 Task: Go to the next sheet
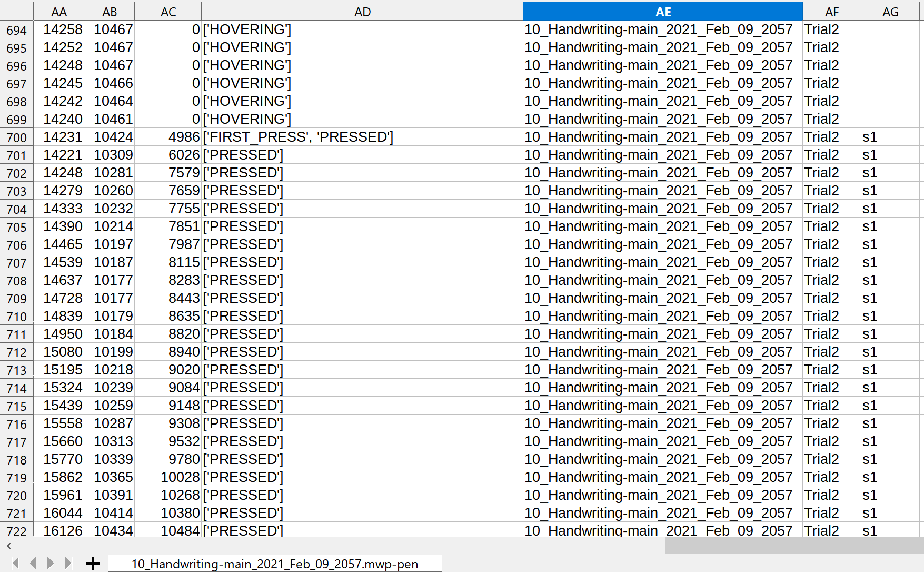(x=51, y=563)
